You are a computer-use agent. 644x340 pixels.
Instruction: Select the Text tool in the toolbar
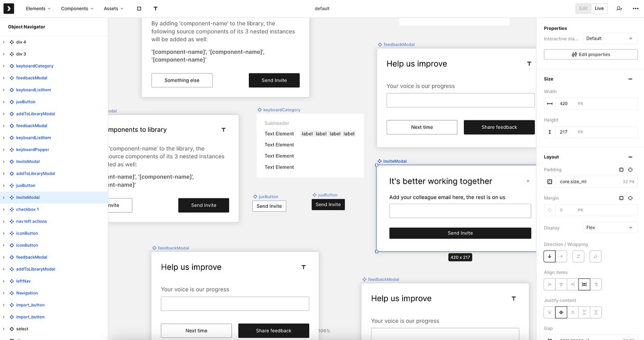(155, 8)
